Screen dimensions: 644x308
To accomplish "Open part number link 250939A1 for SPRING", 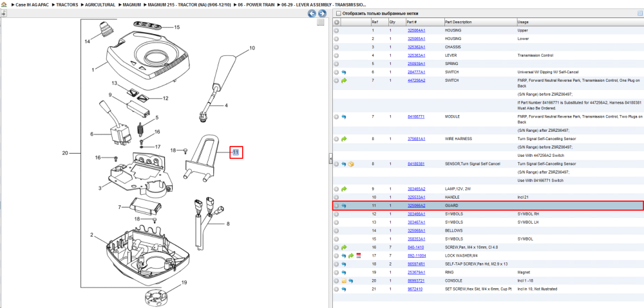I will point(416,64).
